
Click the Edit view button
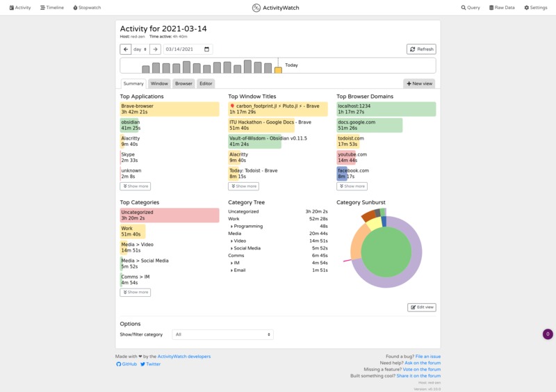422,307
